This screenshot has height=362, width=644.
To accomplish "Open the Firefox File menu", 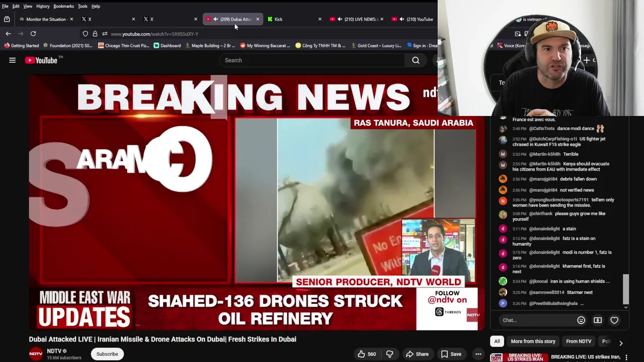I will click(x=5, y=6).
